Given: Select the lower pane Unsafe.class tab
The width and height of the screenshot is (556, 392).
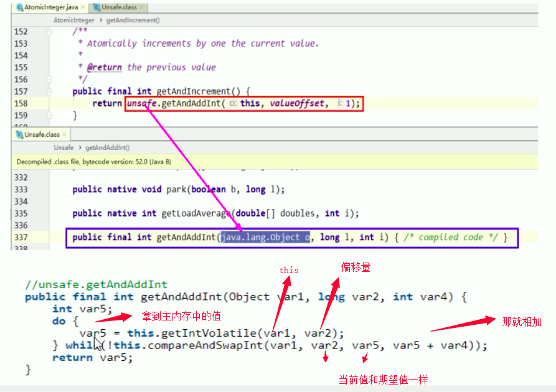Looking at the screenshot, I should (x=42, y=134).
